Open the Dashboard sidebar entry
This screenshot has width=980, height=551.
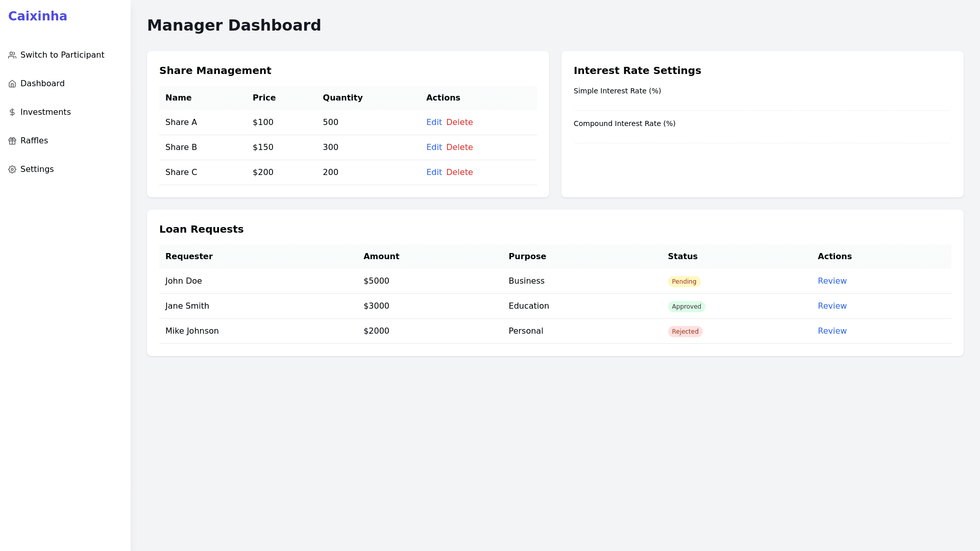[42, 84]
